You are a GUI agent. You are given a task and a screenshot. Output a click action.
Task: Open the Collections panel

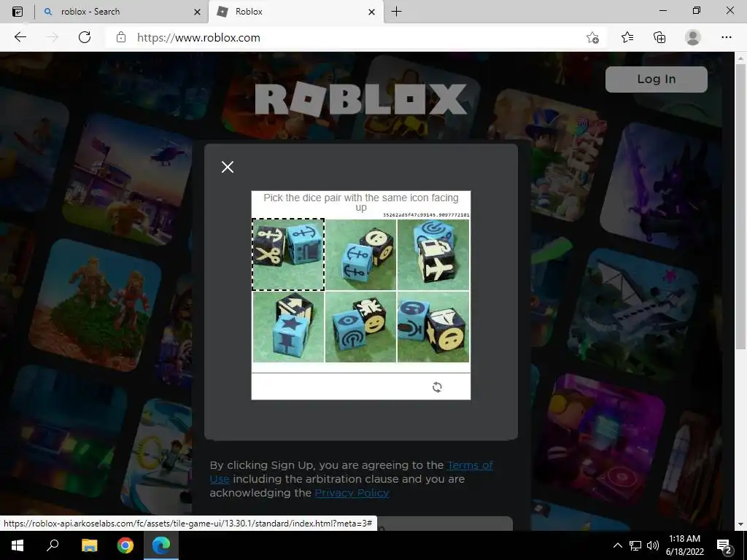pyautogui.click(x=659, y=37)
